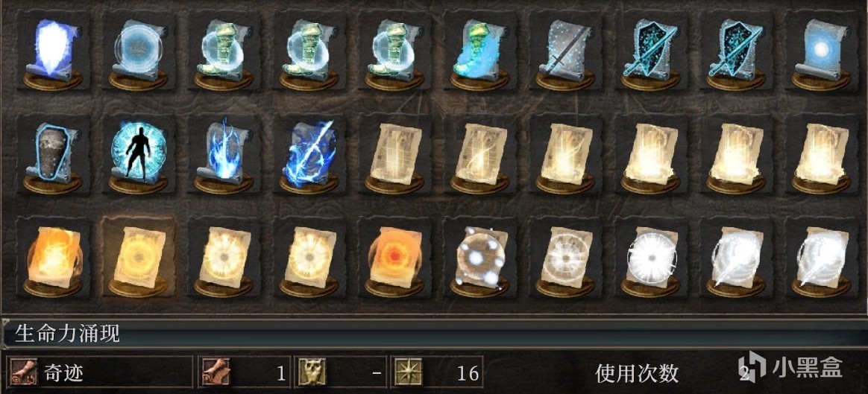The height and width of the screenshot is (394, 868).
Task: Click the mask icon in stats bar
Action: tap(311, 372)
